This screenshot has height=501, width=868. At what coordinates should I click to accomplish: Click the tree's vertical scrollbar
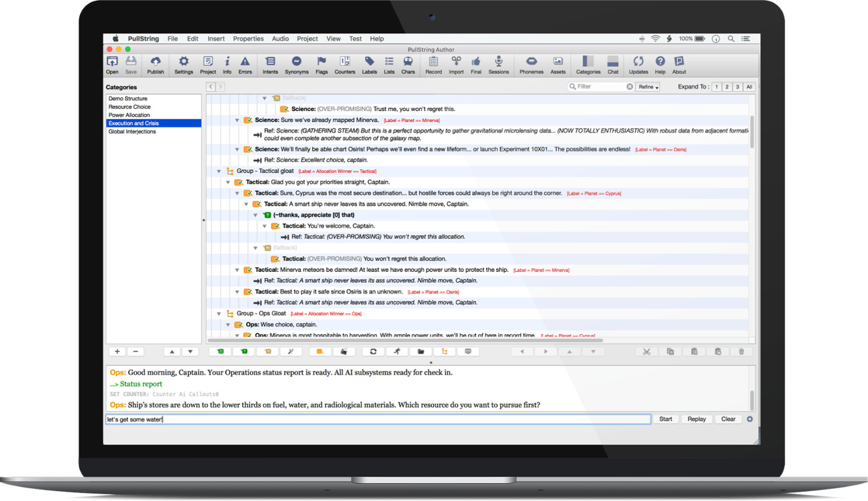coord(752,132)
